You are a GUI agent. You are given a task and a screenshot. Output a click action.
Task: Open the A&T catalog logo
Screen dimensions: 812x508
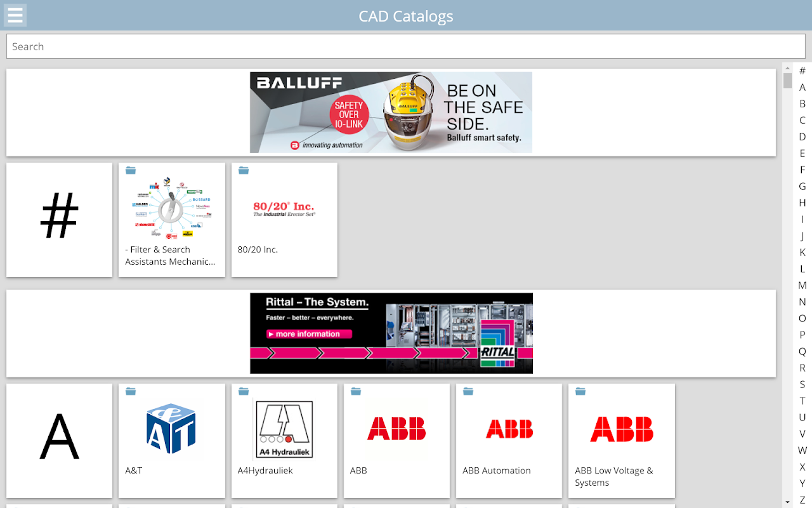171,429
